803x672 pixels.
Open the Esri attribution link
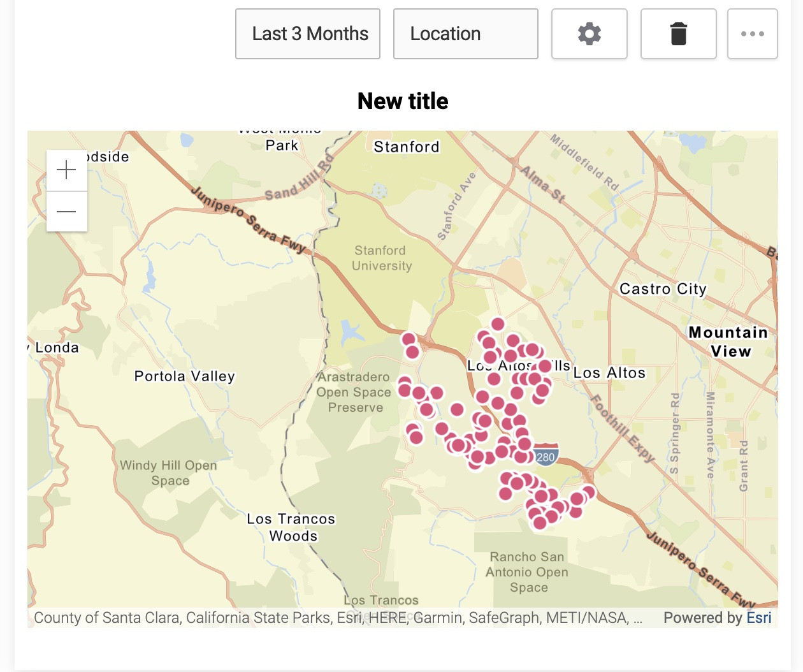tap(759, 618)
